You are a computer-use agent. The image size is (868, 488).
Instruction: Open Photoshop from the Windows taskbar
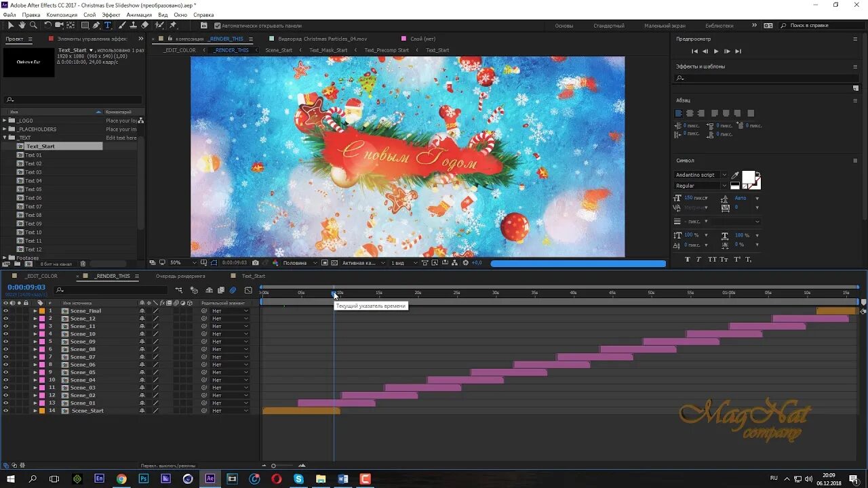(x=144, y=479)
